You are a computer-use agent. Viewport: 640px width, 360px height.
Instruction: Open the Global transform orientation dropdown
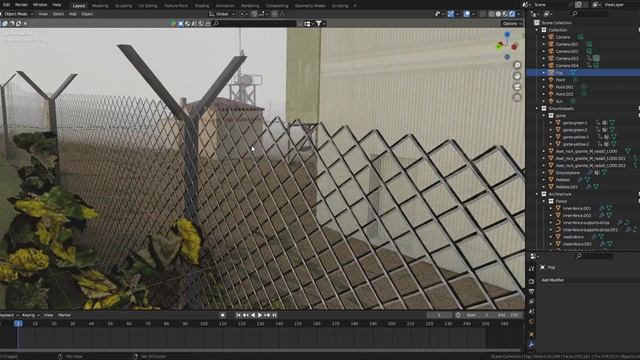pos(222,14)
